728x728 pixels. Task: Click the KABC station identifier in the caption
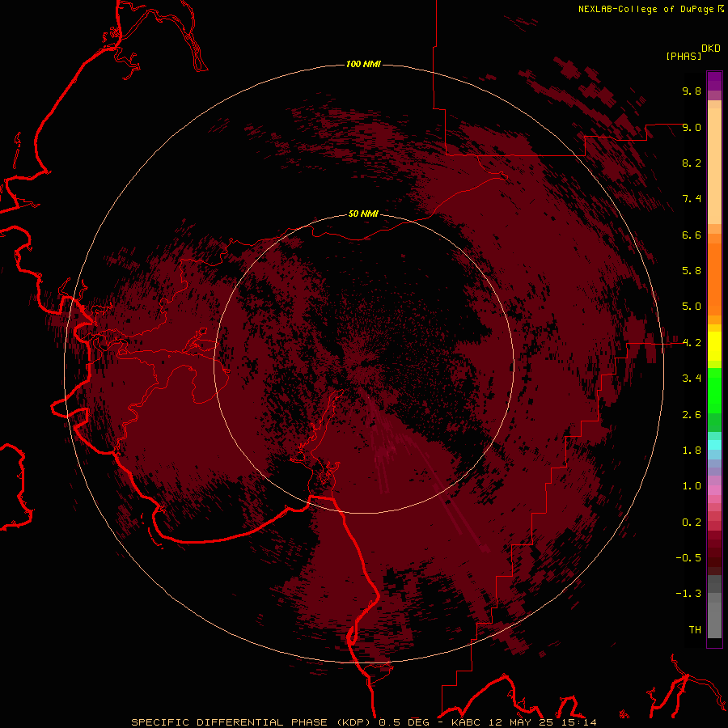[x=466, y=722]
